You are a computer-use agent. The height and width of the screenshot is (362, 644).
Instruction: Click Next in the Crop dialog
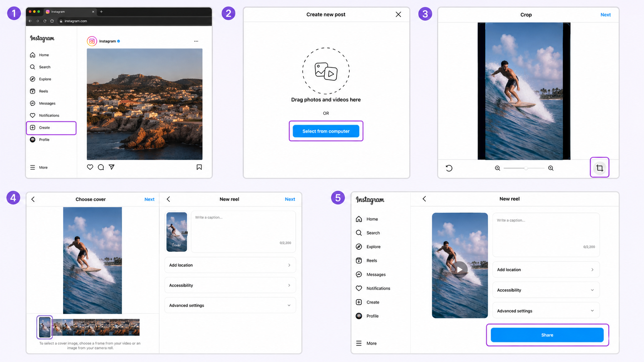click(605, 15)
